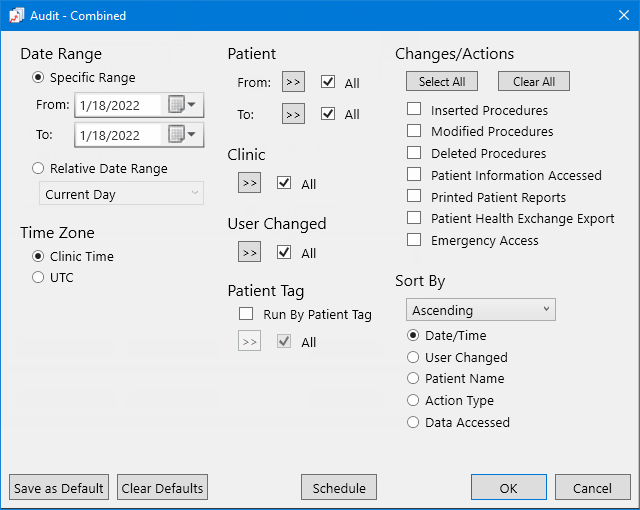The height and width of the screenshot is (510, 640).
Task: Select the Relative Date Range option
Action: point(38,168)
